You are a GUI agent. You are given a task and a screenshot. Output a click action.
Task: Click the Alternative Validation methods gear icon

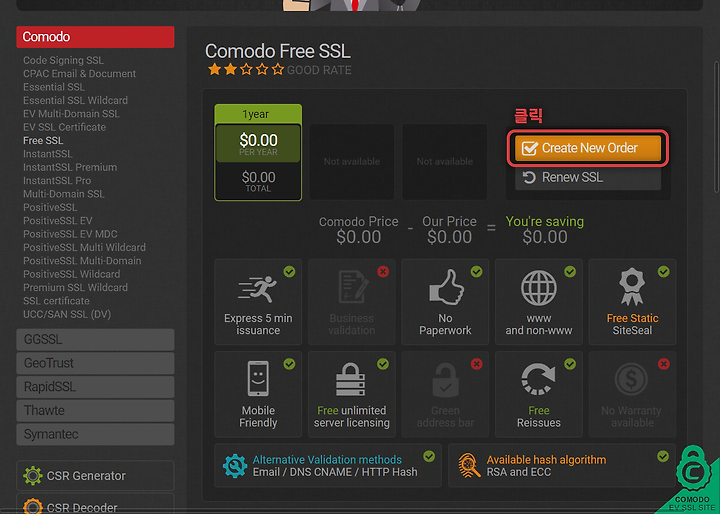pos(235,466)
